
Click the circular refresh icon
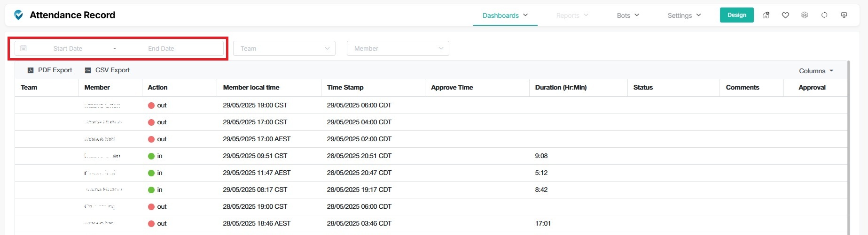tap(824, 15)
